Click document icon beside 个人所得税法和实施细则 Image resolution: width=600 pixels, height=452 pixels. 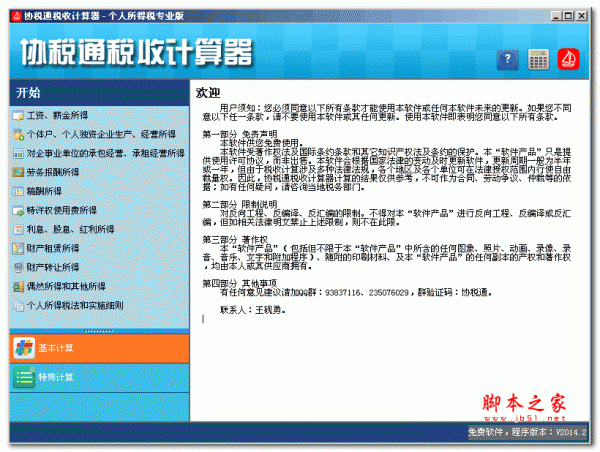pos(18,305)
